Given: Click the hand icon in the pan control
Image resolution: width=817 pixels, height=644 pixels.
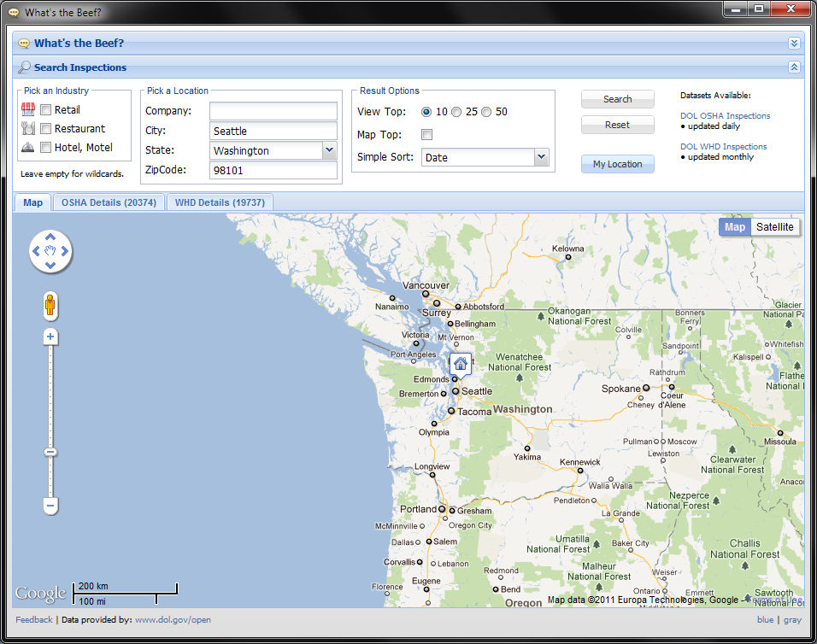Looking at the screenshot, I should [50, 251].
